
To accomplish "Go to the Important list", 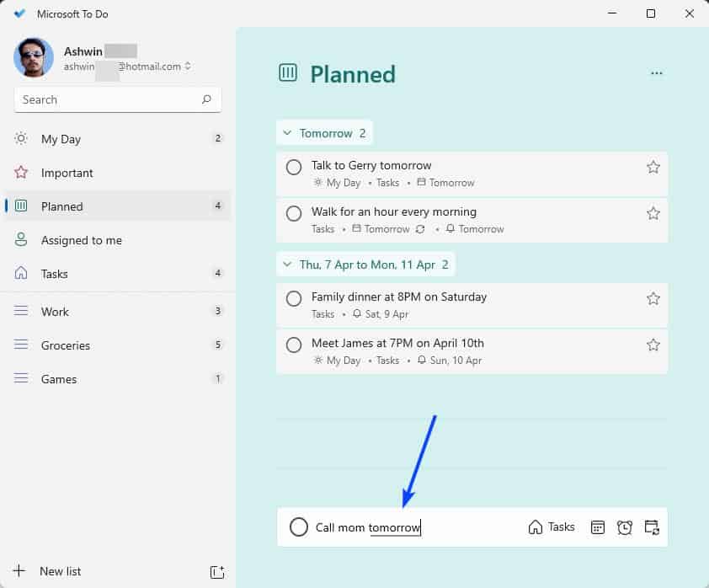I will click(x=67, y=173).
